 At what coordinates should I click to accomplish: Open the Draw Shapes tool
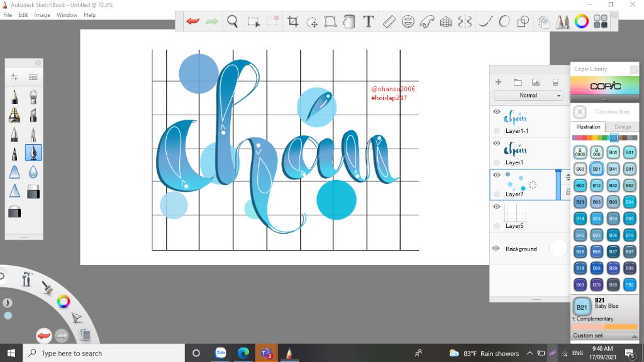[523, 21]
